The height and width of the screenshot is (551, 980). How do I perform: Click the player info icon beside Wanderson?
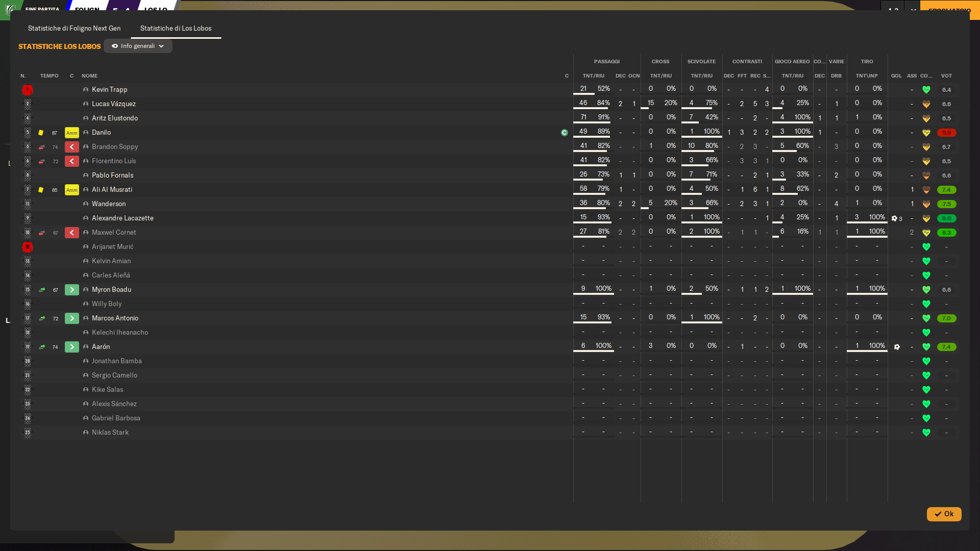86,204
